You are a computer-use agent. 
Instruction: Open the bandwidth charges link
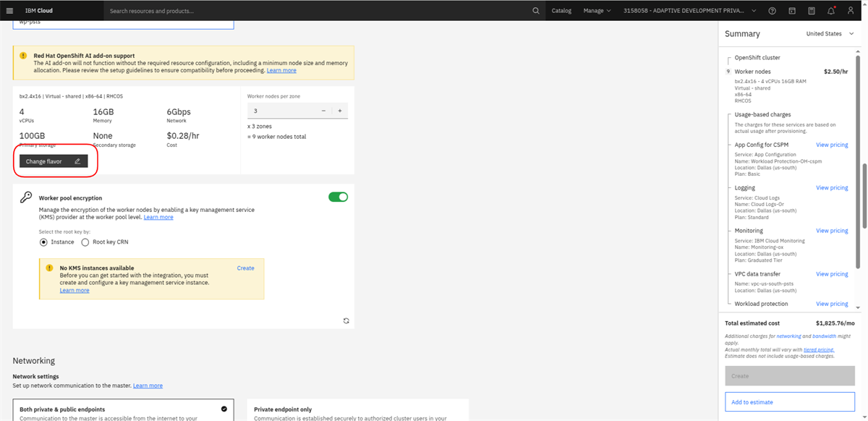pos(824,336)
